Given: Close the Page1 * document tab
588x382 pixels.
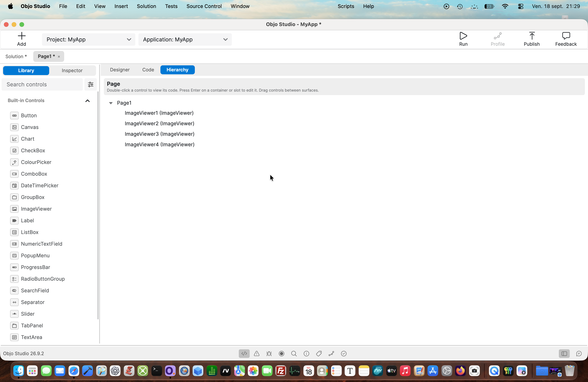Looking at the screenshot, I should 59,57.
